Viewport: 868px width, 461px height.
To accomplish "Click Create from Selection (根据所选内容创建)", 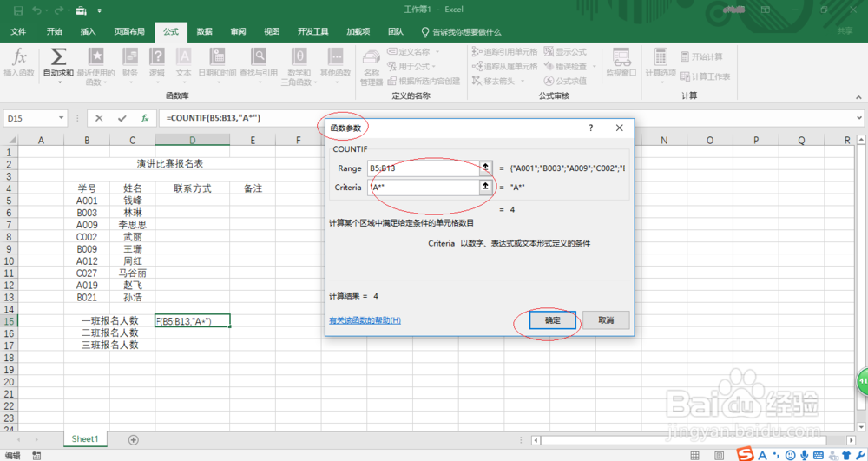I will 424,81.
